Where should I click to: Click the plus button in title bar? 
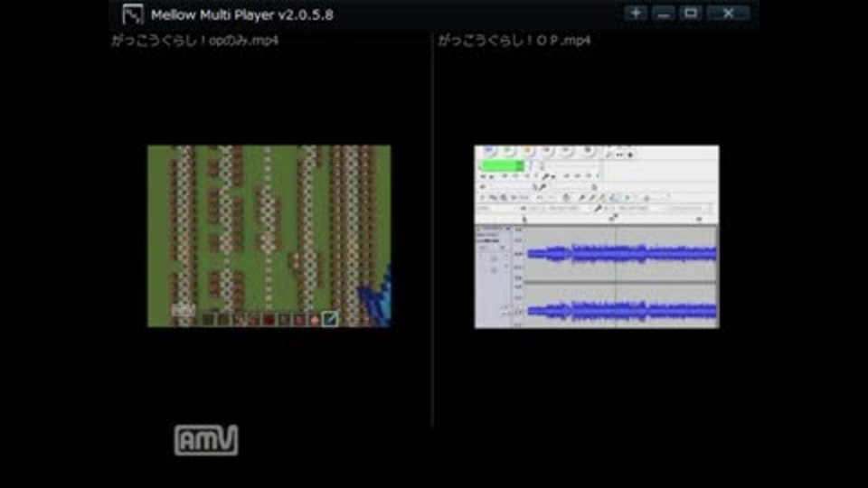(x=636, y=13)
